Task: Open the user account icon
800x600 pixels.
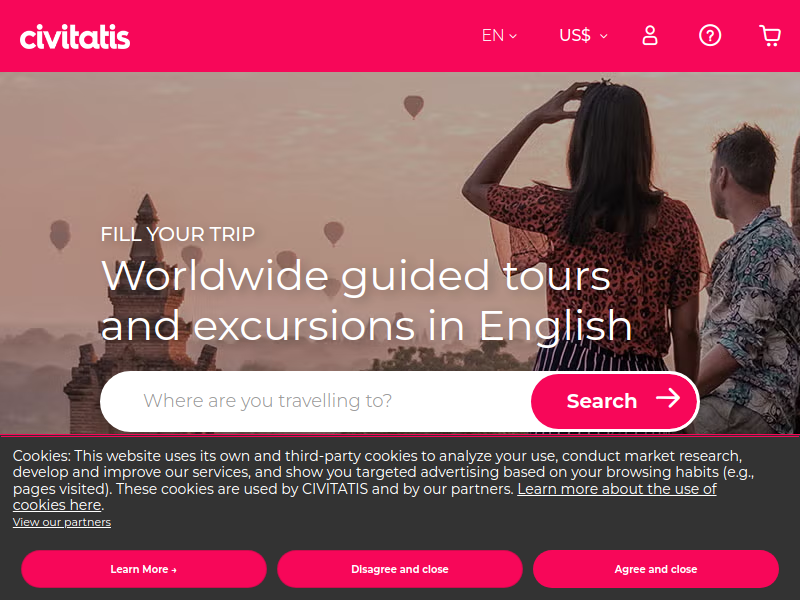Action: coord(649,36)
